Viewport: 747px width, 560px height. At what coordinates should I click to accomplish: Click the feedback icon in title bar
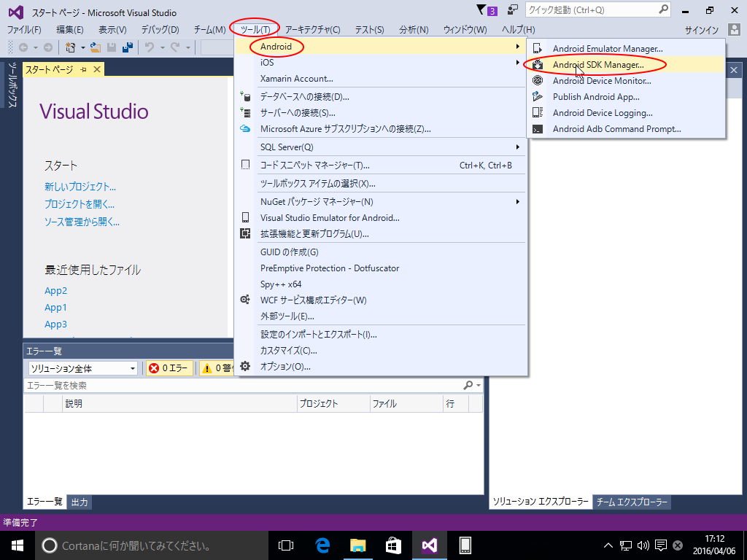(x=513, y=10)
